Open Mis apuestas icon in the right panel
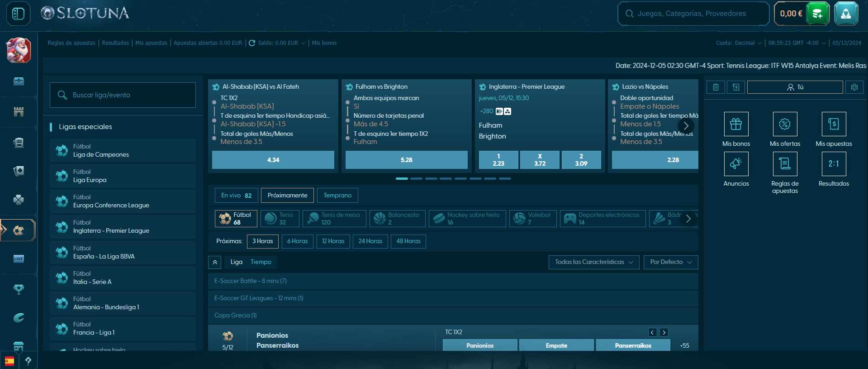The height and width of the screenshot is (369, 868). (x=834, y=124)
